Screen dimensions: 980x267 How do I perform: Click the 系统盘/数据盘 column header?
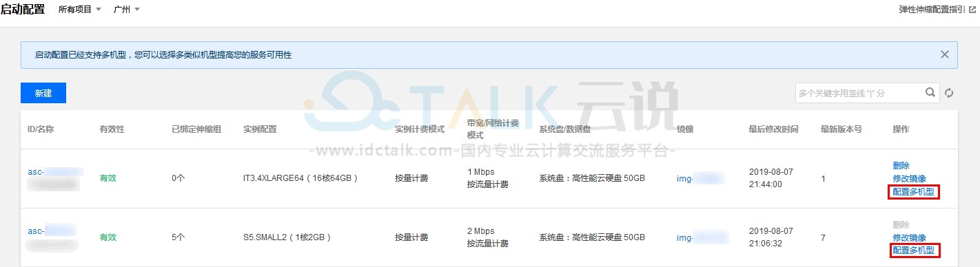(566, 129)
